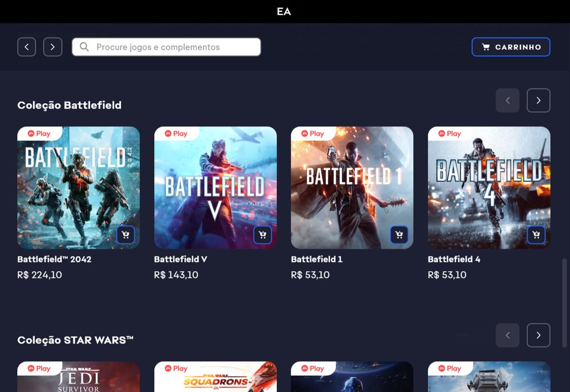Show next games in Coleção STAR WARS
This screenshot has height=392, width=570.
[538, 335]
